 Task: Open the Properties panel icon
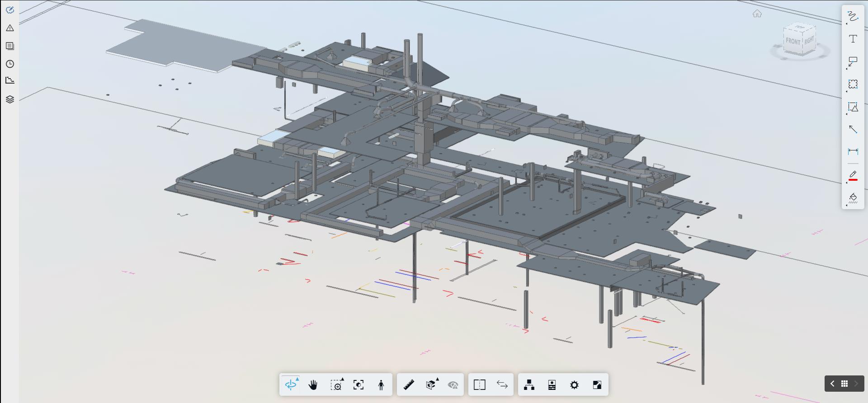click(x=552, y=385)
